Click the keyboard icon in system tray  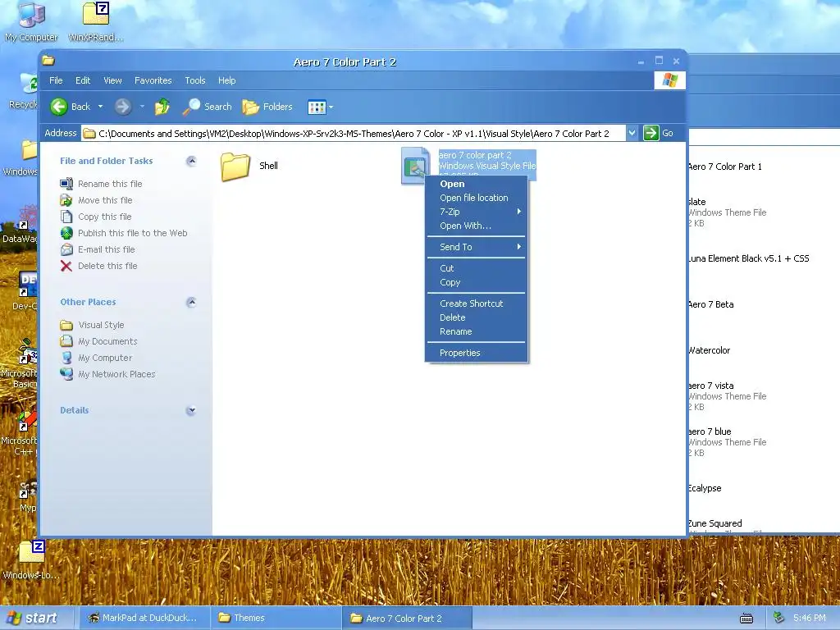pos(746,619)
